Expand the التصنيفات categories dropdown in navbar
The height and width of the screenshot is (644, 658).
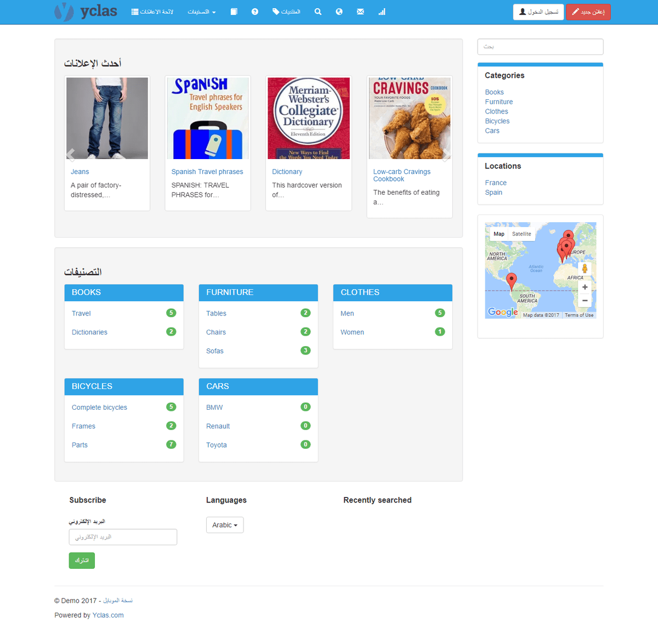201,12
